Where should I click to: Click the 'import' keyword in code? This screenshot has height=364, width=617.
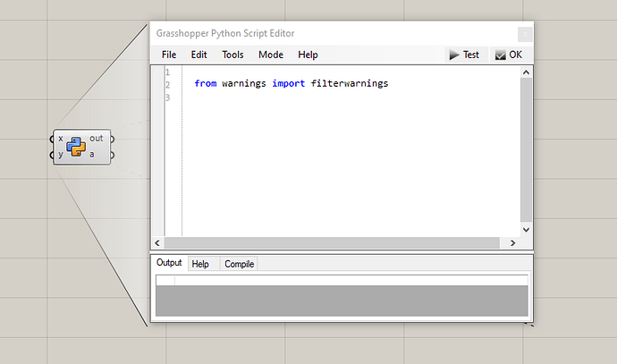pyautogui.click(x=289, y=83)
